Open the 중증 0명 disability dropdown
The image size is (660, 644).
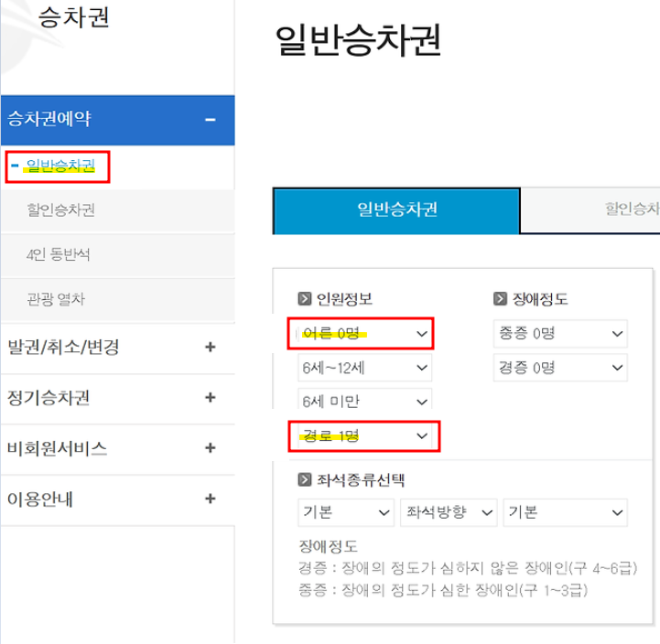560,334
